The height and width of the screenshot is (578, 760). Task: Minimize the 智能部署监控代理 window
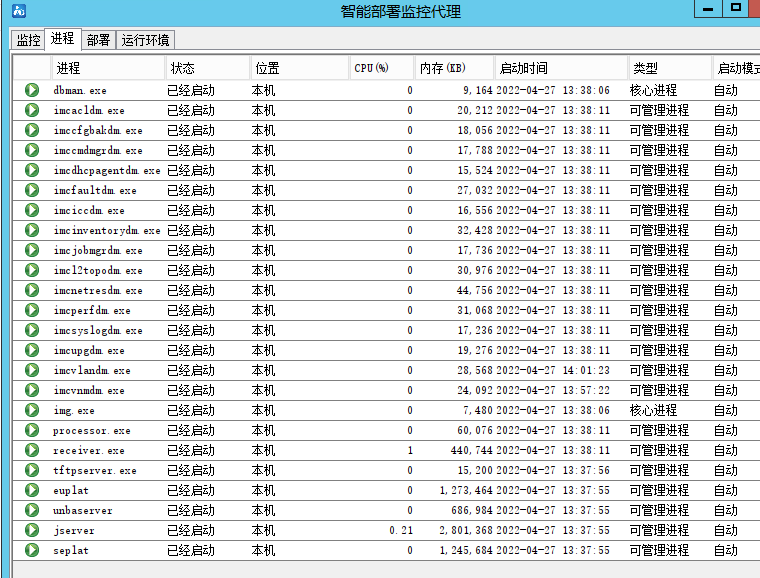click(x=708, y=9)
